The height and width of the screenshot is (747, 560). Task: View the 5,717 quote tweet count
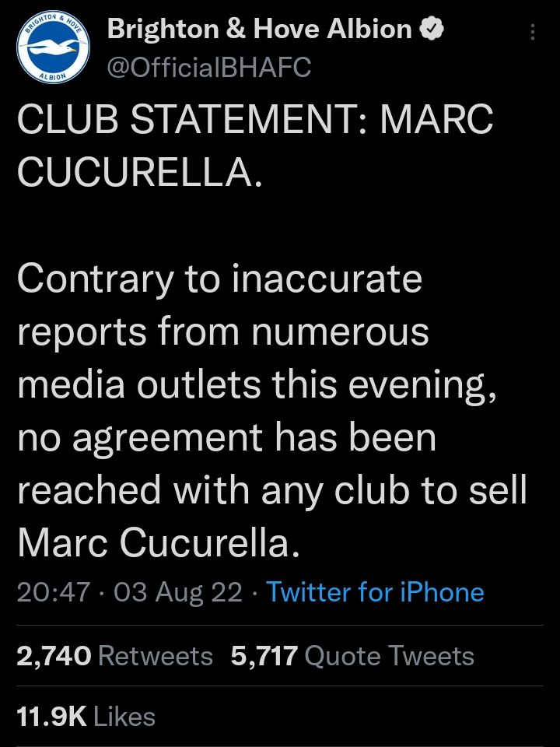[x=264, y=656]
